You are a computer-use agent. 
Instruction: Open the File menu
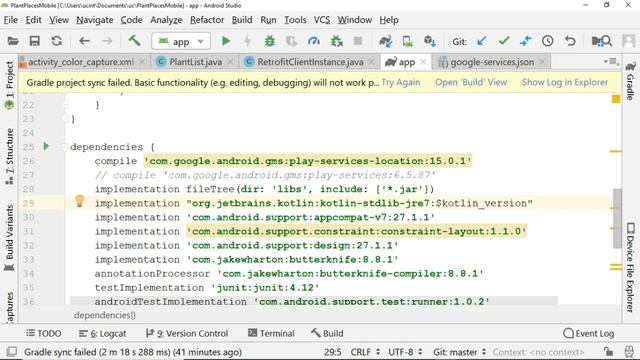coord(11,20)
